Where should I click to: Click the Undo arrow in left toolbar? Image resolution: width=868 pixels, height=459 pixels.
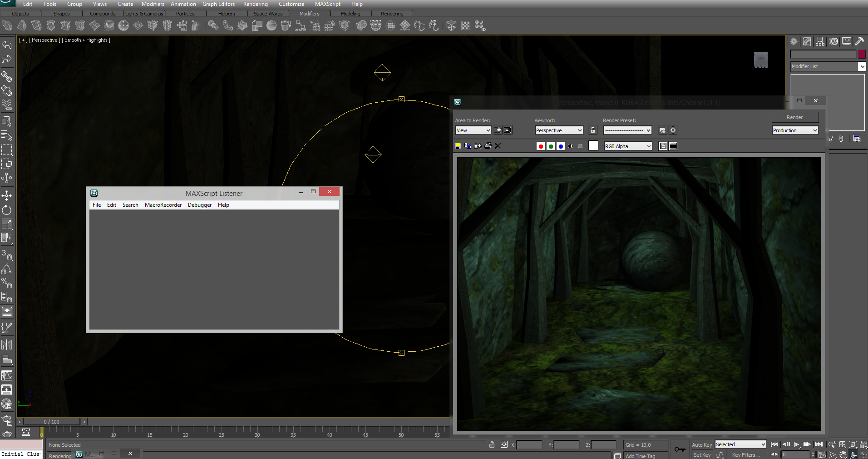tap(7, 45)
